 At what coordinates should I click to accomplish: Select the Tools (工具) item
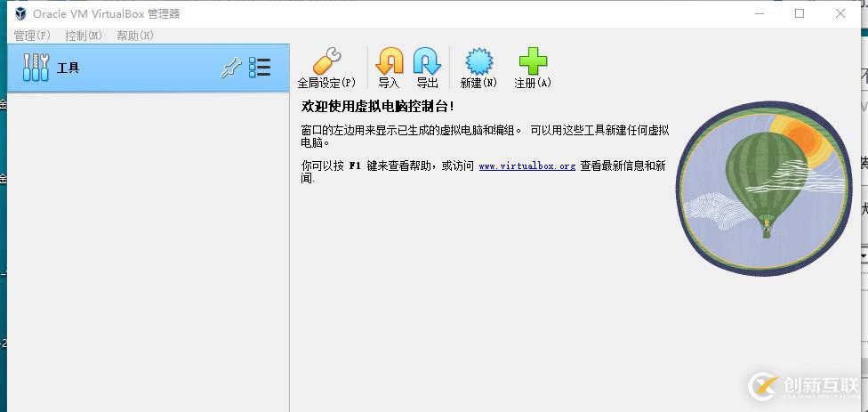coord(149,68)
